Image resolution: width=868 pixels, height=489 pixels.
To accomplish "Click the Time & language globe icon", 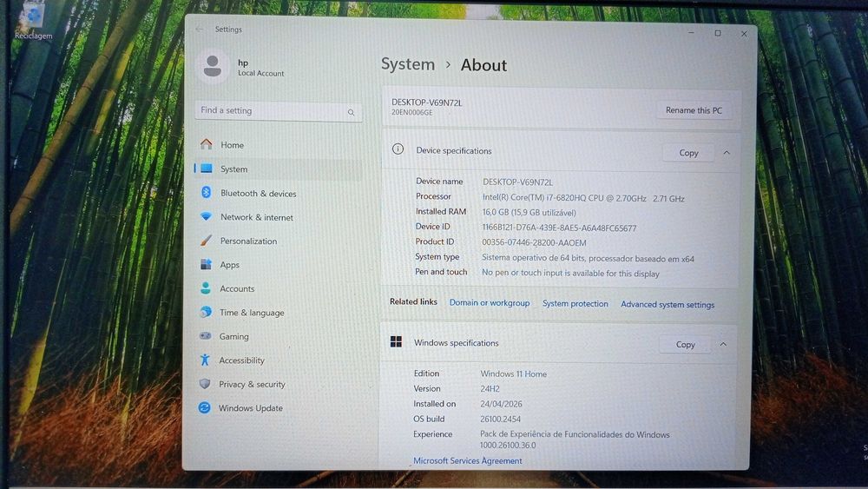I will tap(206, 312).
